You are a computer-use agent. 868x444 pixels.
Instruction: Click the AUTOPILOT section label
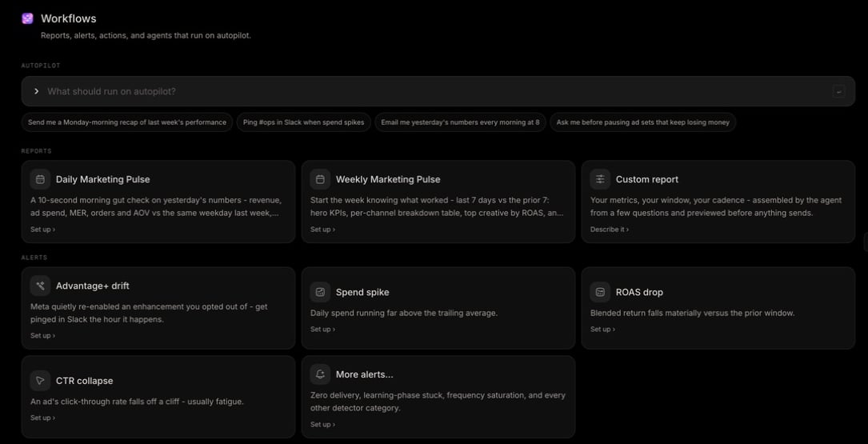[41, 66]
